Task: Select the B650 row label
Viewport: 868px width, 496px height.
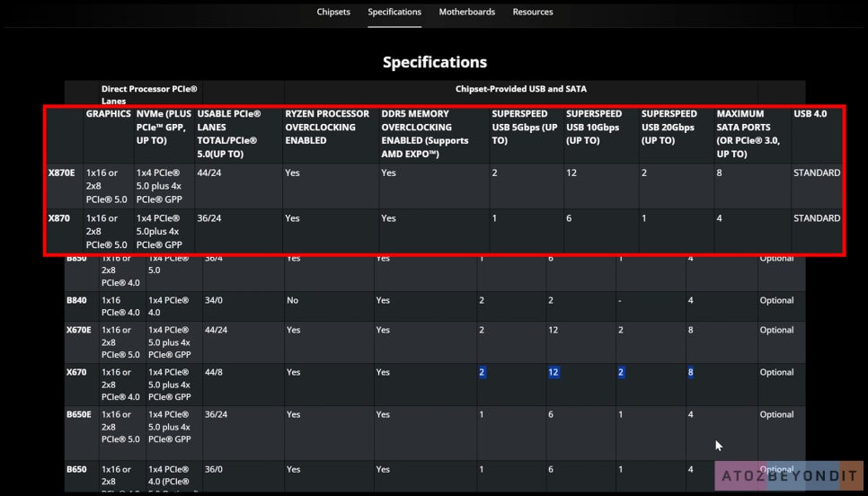Action: coord(76,469)
